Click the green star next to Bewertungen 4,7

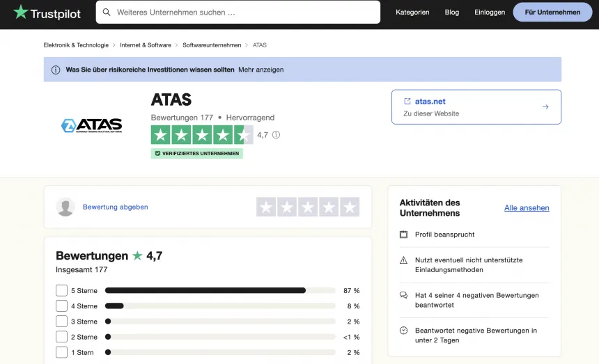(137, 255)
